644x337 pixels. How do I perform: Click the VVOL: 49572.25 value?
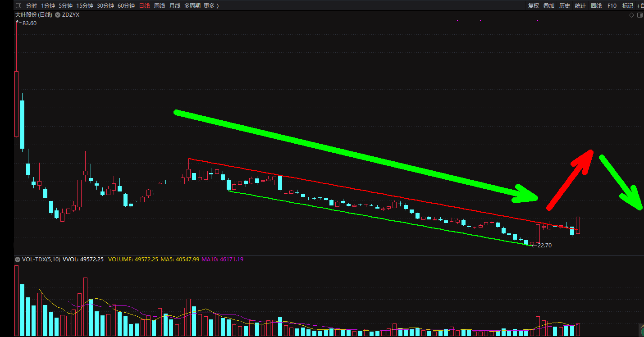(83, 260)
